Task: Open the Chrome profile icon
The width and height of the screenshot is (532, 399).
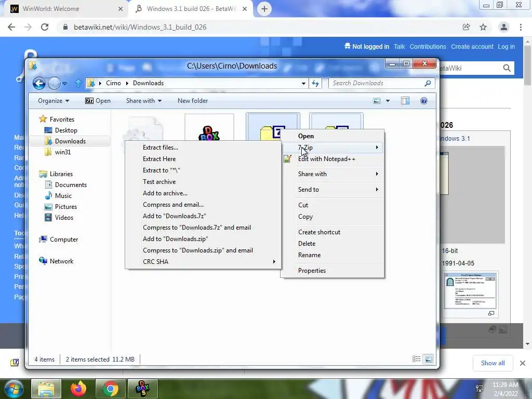Action: coord(504,27)
